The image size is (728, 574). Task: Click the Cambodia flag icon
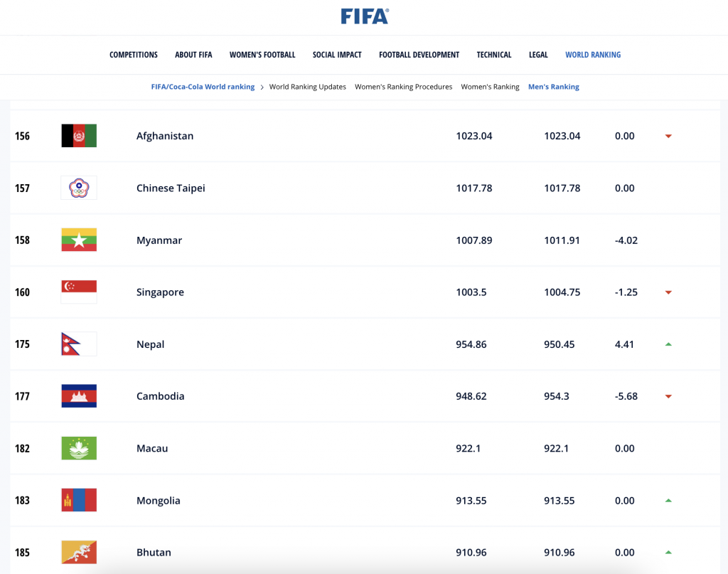79,396
